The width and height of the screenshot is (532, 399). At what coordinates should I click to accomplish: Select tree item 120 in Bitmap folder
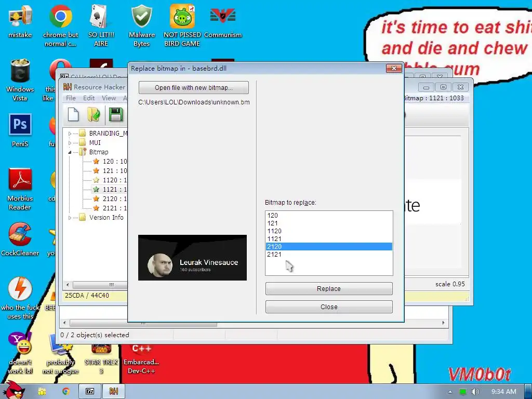pos(110,162)
